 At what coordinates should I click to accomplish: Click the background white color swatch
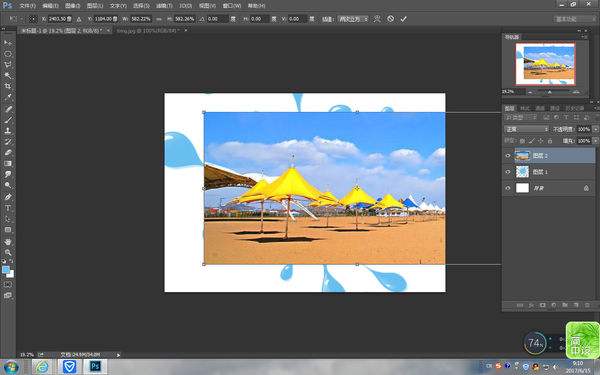pyautogui.click(x=11, y=275)
